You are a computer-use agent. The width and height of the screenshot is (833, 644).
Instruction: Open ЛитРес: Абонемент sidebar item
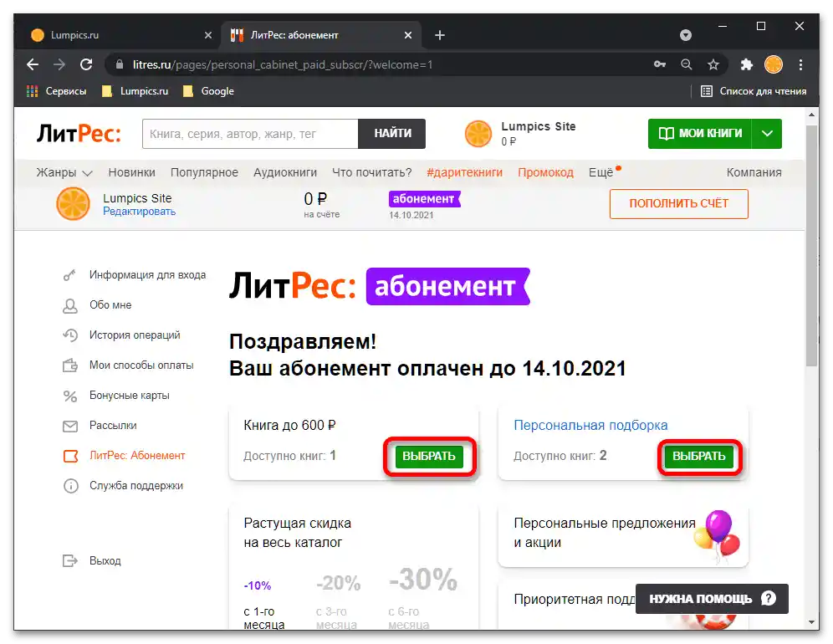[125, 456]
